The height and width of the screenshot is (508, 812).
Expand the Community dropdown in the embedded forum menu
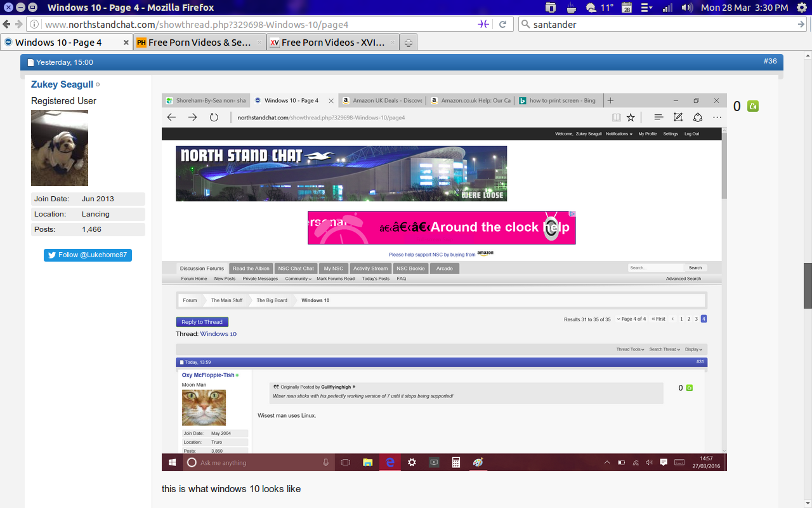pos(298,279)
